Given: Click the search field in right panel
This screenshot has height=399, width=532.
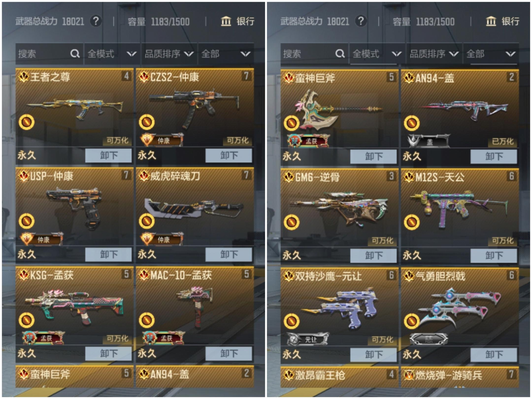Looking at the screenshot, I should click(x=314, y=54).
